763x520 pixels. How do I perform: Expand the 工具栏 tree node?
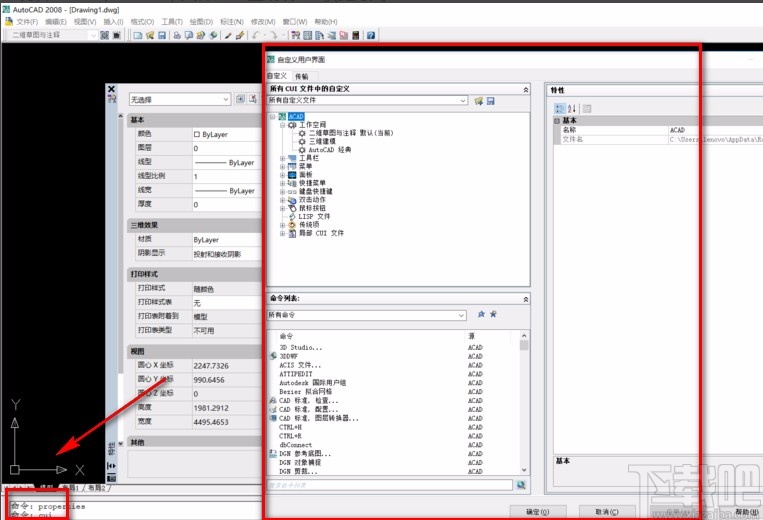[282, 158]
